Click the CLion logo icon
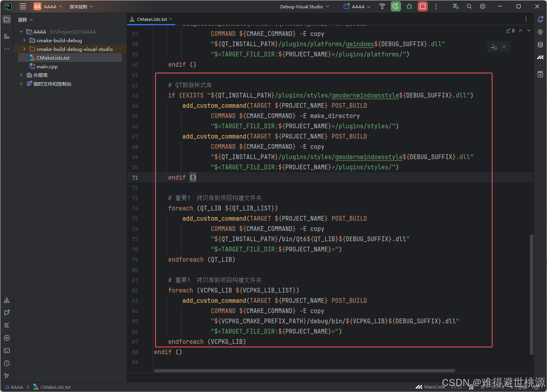 8,6
